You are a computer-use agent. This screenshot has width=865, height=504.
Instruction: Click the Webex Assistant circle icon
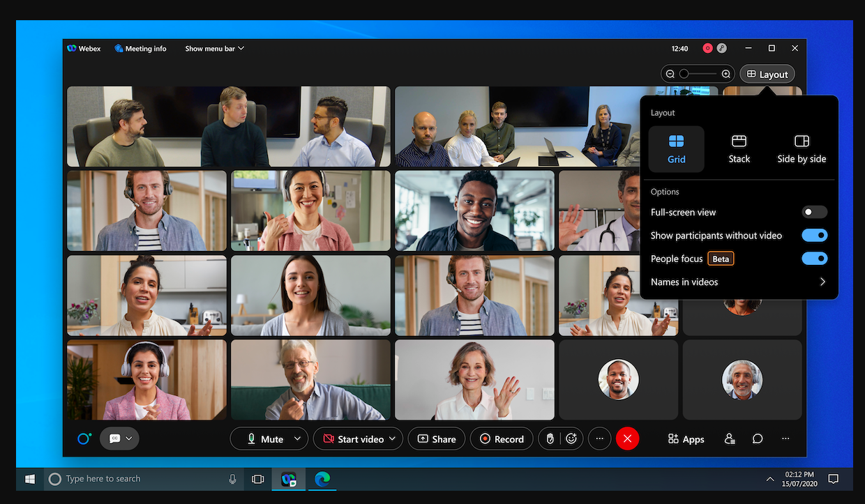pos(84,439)
